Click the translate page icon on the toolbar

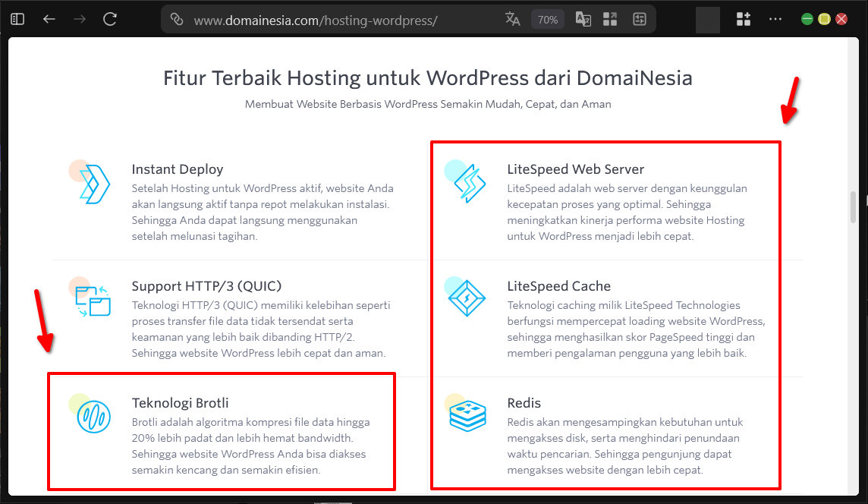click(x=512, y=19)
